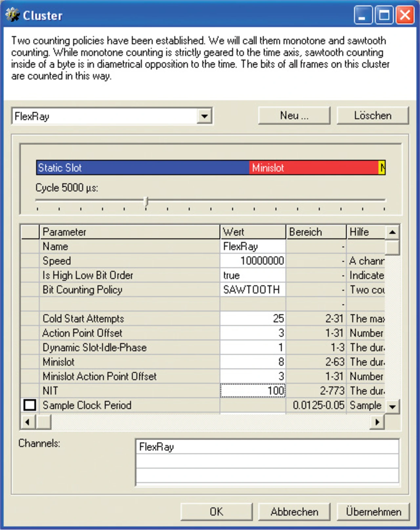Screen dimensions: 420x530
Task: Click the Speed parameter label
Action: tap(57, 261)
